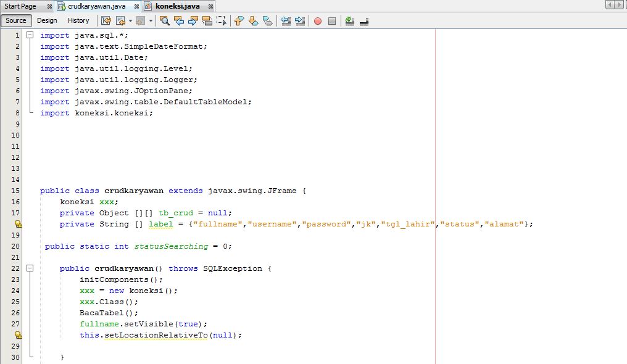
Task: Toggle a bookmark on the current line
Action: pos(266,21)
